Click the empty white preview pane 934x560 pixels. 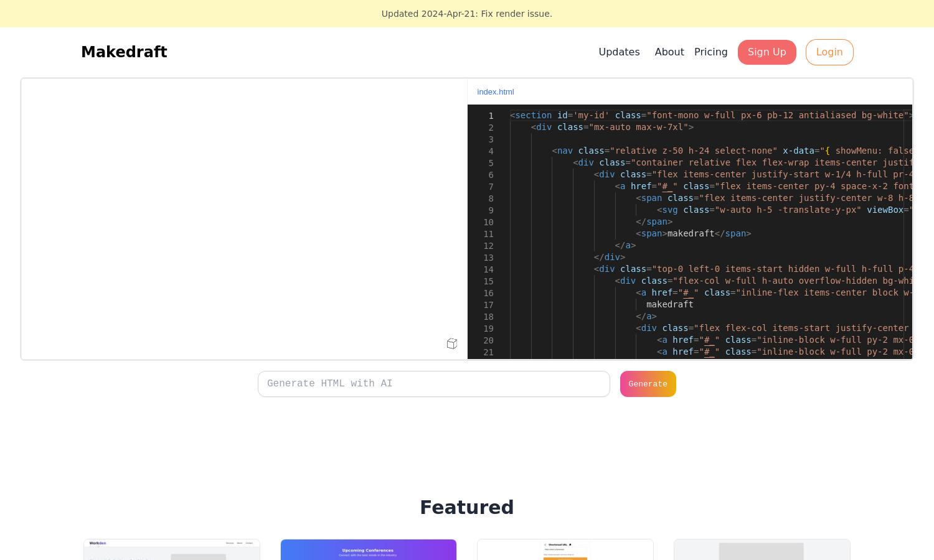coord(244,219)
